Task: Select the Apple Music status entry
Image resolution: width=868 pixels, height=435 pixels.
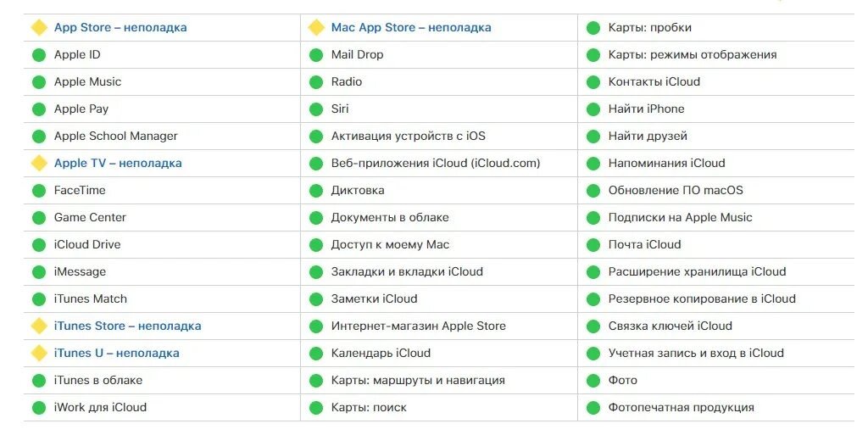Action: click(162, 82)
